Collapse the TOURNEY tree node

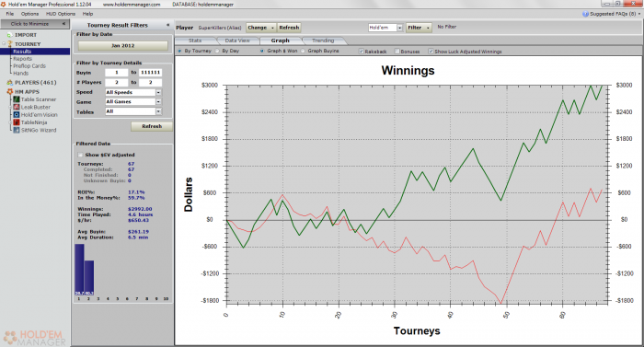(x=4, y=43)
